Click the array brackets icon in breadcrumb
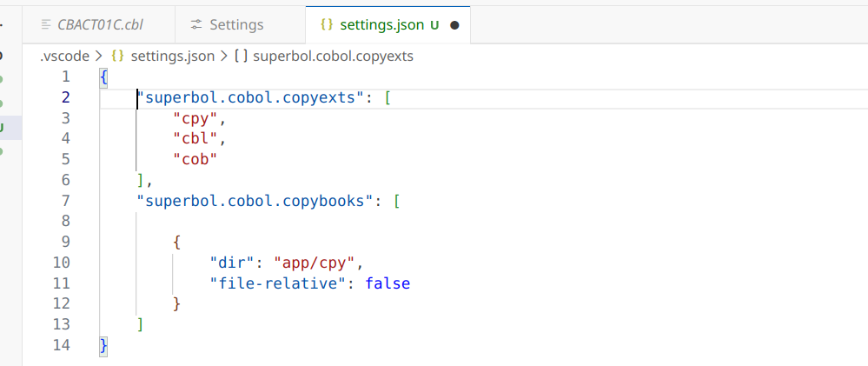 pyautogui.click(x=242, y=56)
